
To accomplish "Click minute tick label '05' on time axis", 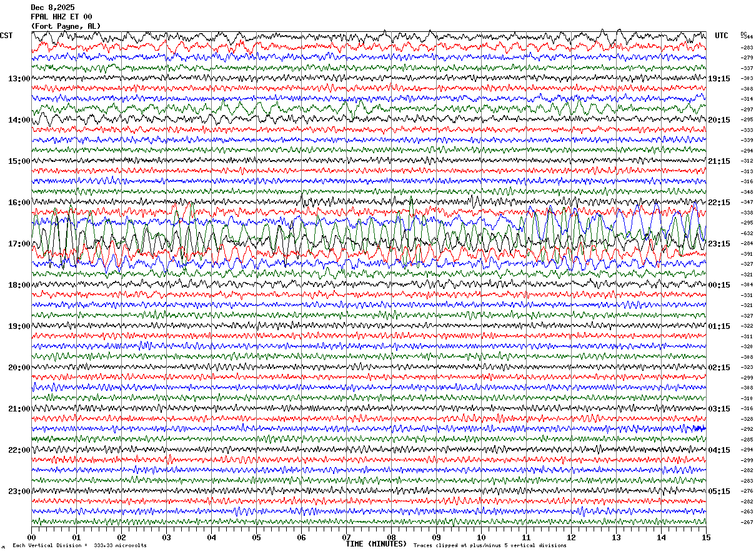I will click(256, 538).
